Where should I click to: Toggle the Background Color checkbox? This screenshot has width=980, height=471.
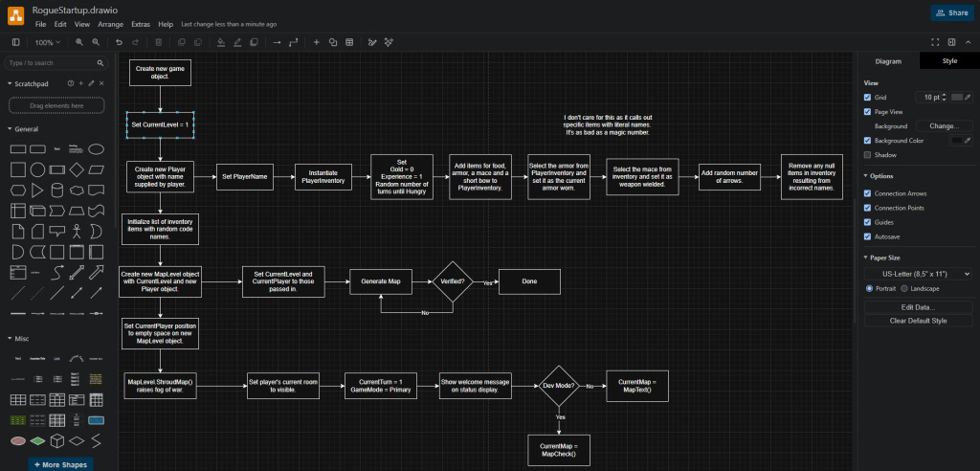(x=867, y=141)
